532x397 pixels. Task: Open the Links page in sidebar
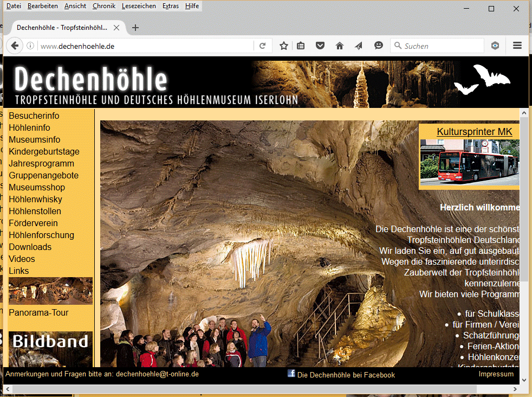point(18,271)
